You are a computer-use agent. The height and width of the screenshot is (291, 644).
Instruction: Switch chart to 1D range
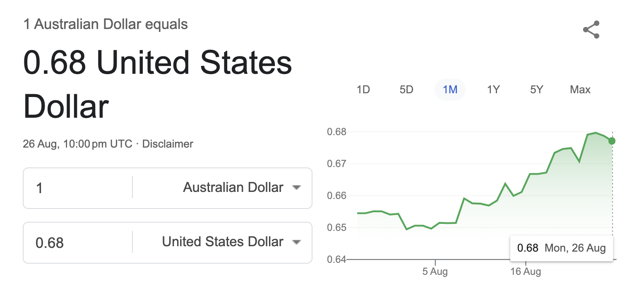tap(363, 90)
